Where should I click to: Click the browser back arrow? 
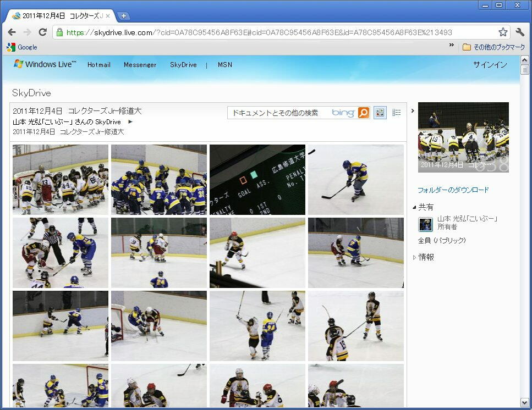click(x=12, y=32)
